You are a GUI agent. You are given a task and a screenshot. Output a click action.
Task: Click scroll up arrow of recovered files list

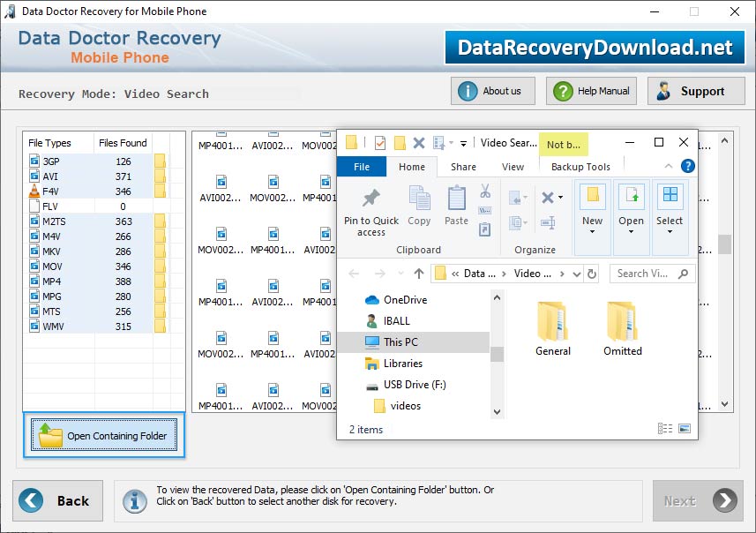(724, 140)
